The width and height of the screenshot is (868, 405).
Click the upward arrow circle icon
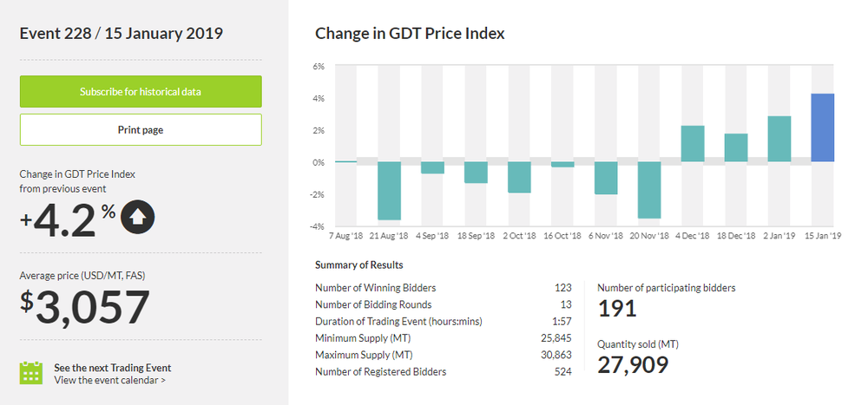[x=137, y=217]
